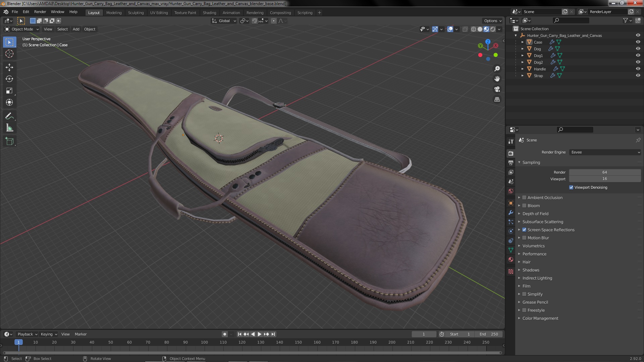
Task: Hide the Dog object in outliner
Action: pyautogui.click(x=638, y=49)
